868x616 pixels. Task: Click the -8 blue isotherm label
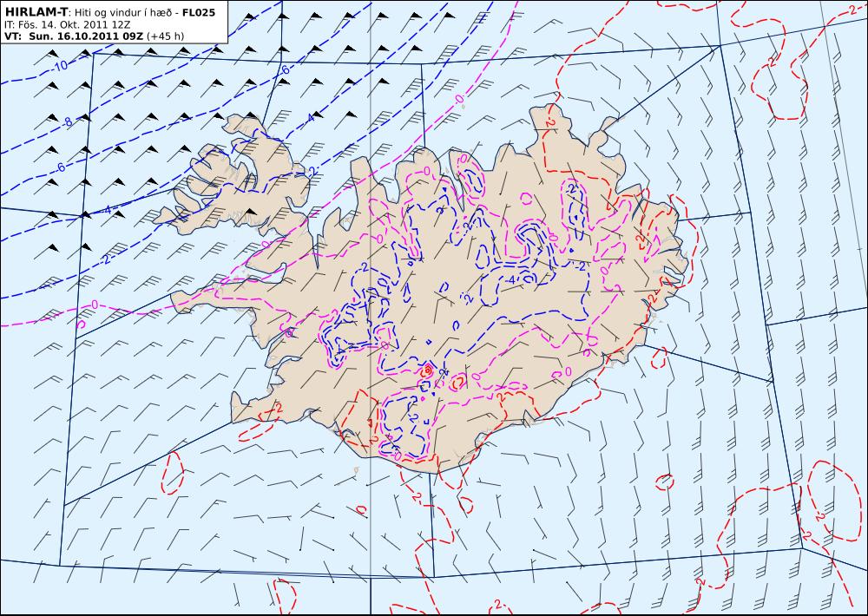pyautogui.click(x=68, y=121)
